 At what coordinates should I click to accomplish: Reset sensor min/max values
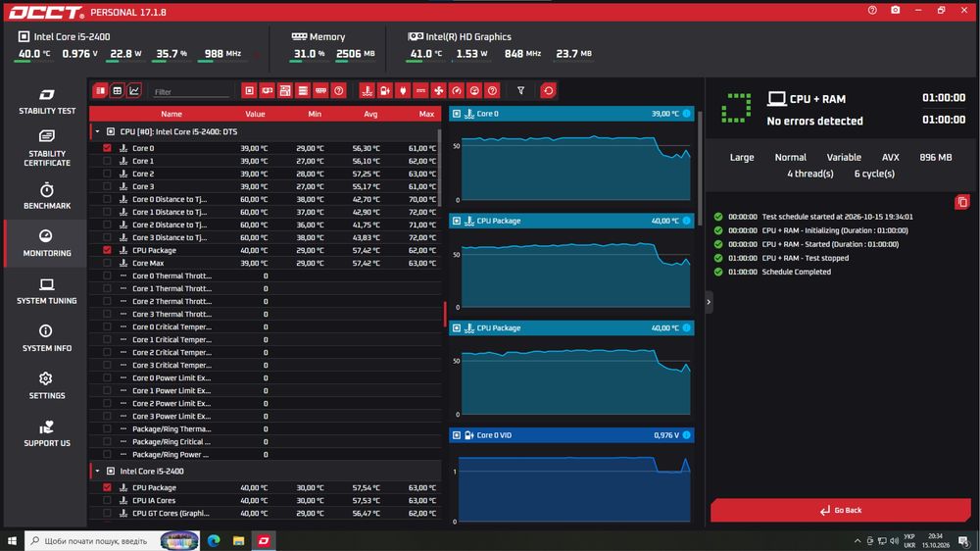coord(548,90)
